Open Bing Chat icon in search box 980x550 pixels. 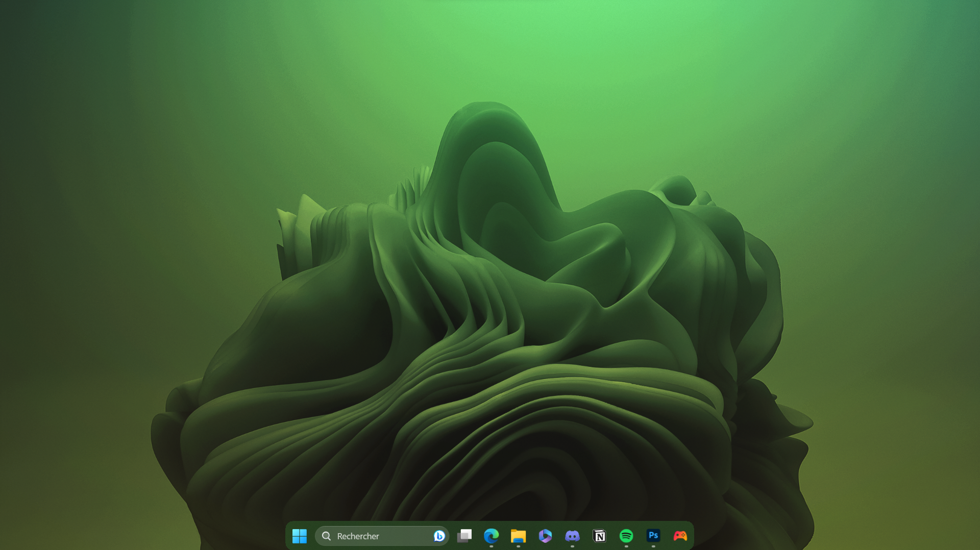point(439,536)
